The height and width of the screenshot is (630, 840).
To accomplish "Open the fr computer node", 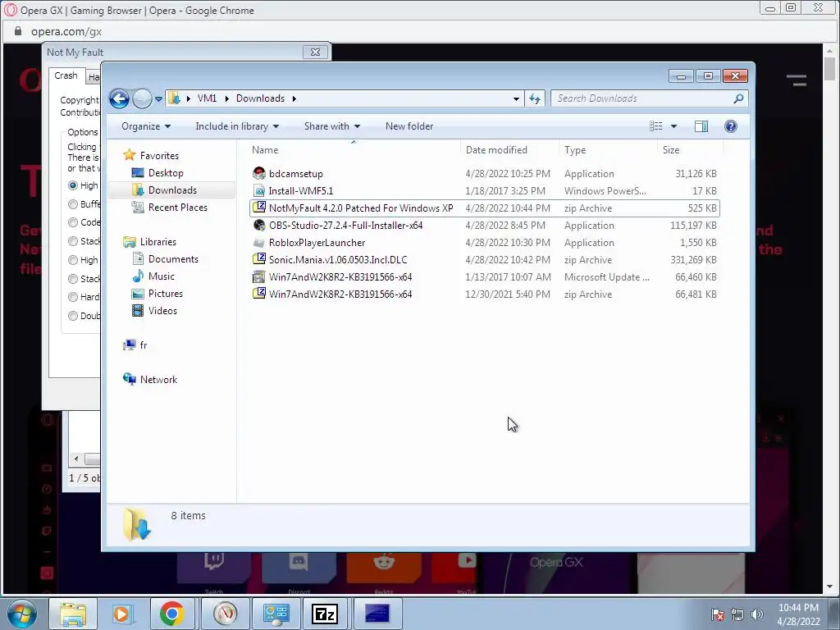I will [x=135, y=345].
